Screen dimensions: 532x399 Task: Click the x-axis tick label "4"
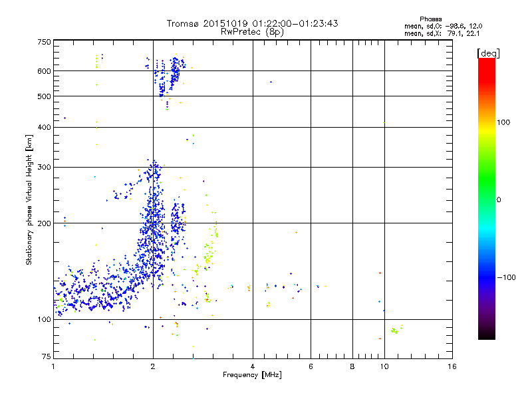point(253,366)
